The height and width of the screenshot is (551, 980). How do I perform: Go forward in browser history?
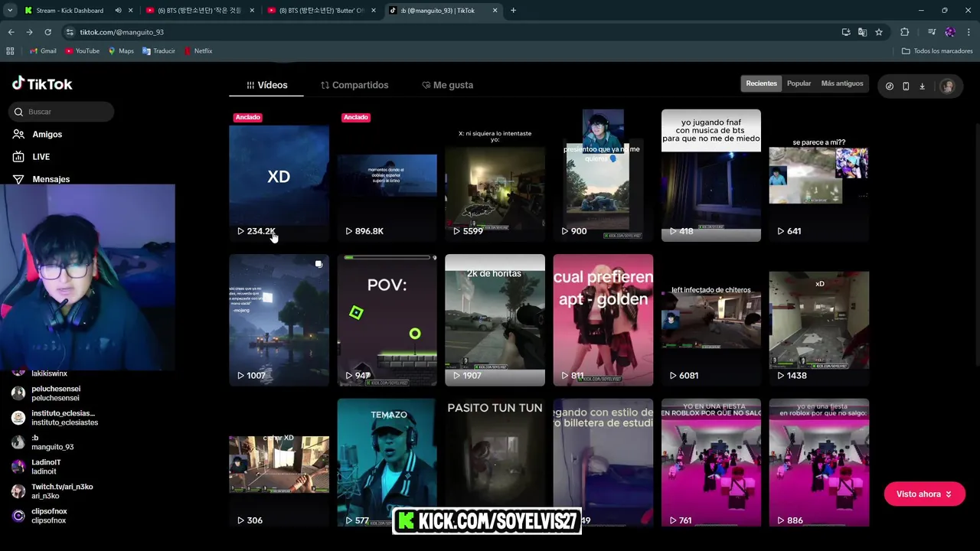(29, 32)
